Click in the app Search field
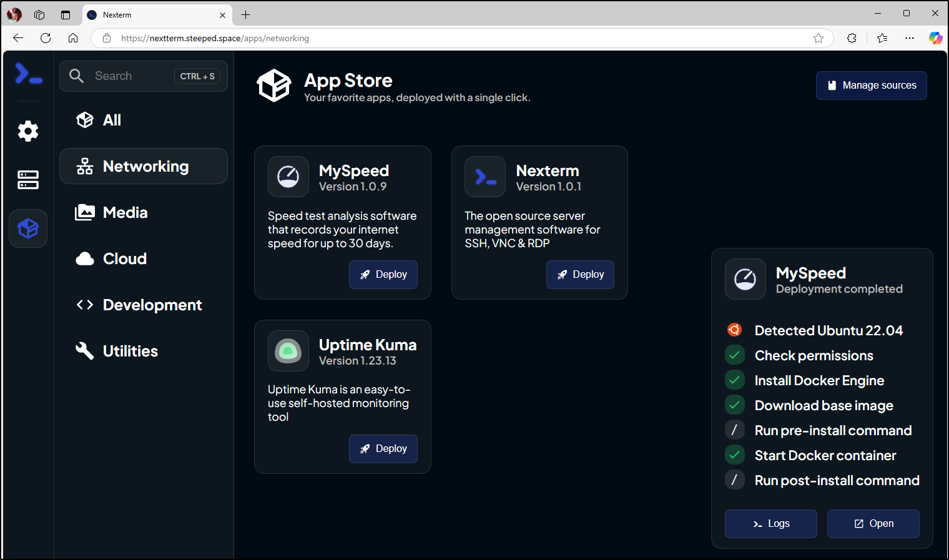This screenshot has width=949, height=560. (x=144, y=76)
